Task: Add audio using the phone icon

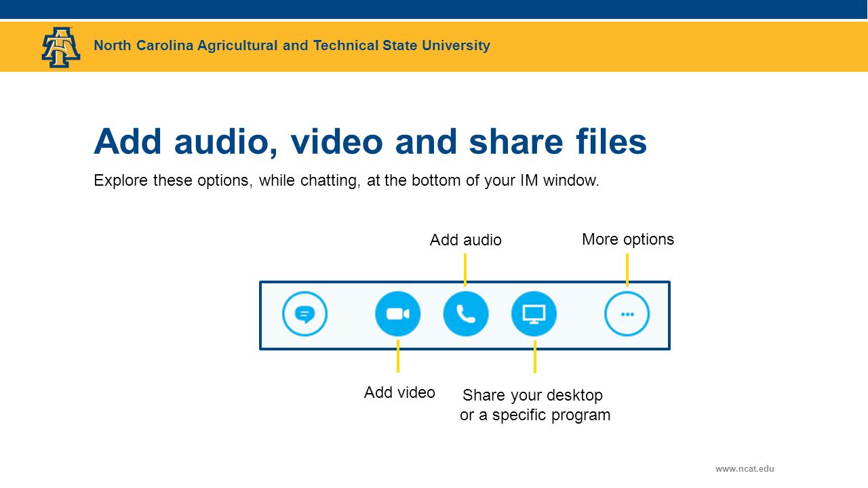Action: click(466, 314)
